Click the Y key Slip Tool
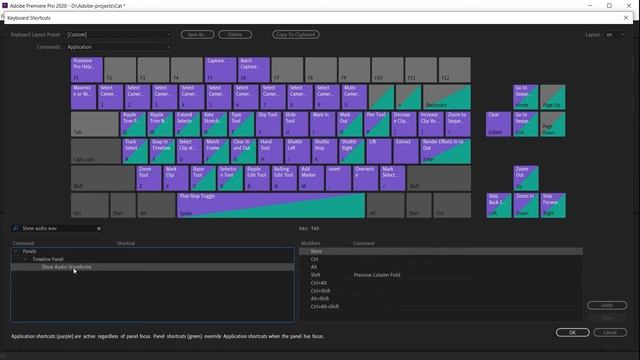Image resolution: width=640 pixels, height=360 pixels. (269, 124)
